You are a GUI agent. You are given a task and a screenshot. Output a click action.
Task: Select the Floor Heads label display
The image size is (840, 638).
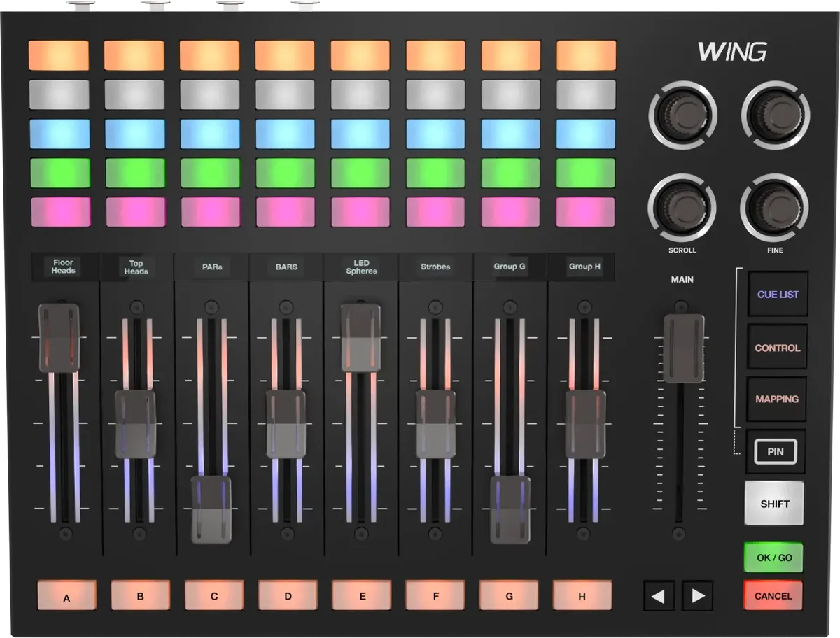click(63, 267)
